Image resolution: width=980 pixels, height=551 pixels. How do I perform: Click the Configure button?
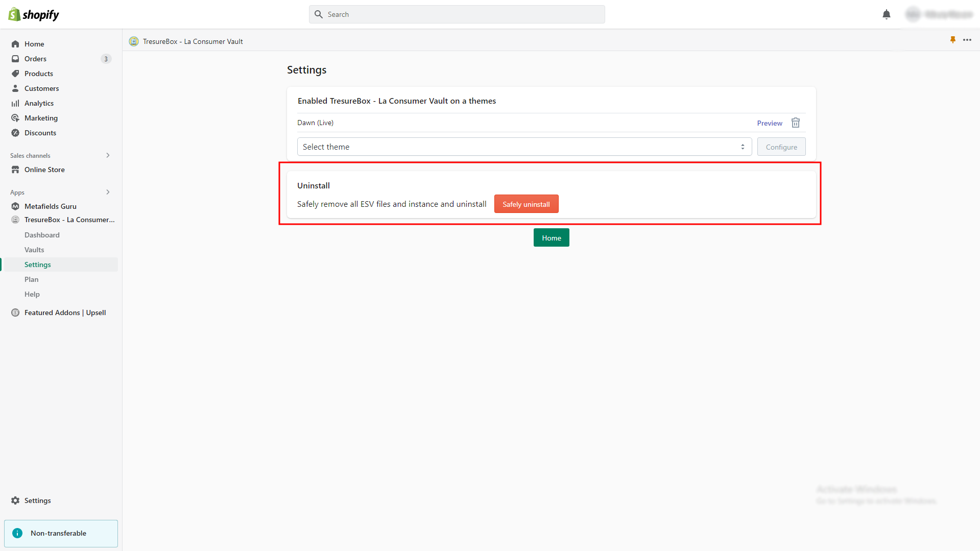781,147
